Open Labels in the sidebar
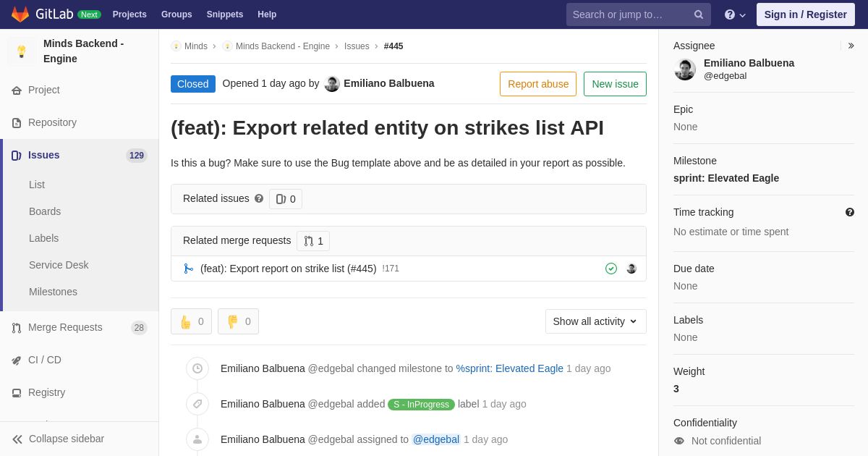The image size is (868, 456). point(44,238)
